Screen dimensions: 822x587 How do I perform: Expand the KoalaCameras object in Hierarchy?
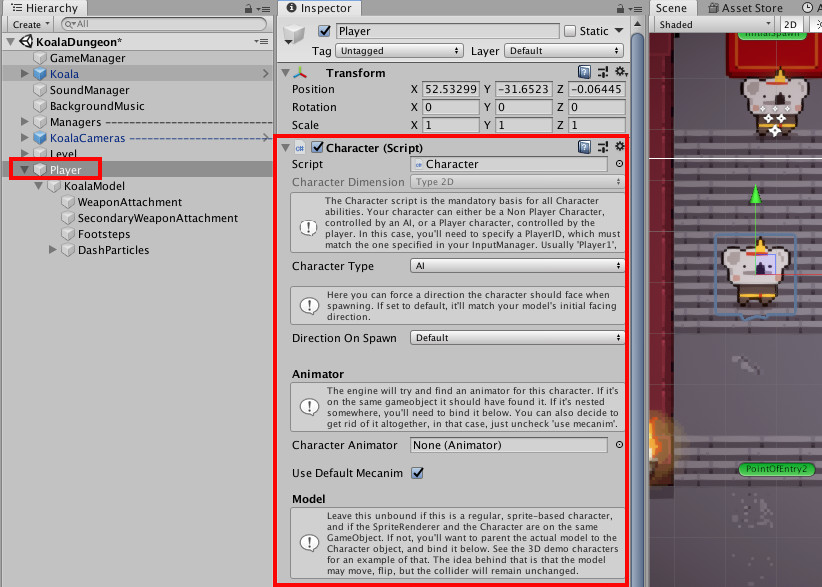[24, 138]
